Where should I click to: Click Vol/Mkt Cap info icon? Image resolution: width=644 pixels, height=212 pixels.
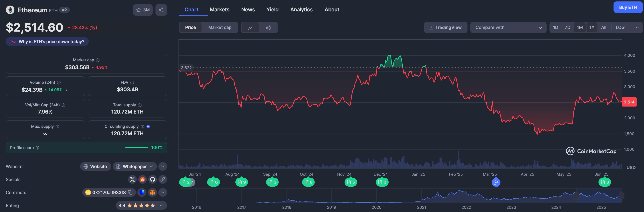[63, 105]
